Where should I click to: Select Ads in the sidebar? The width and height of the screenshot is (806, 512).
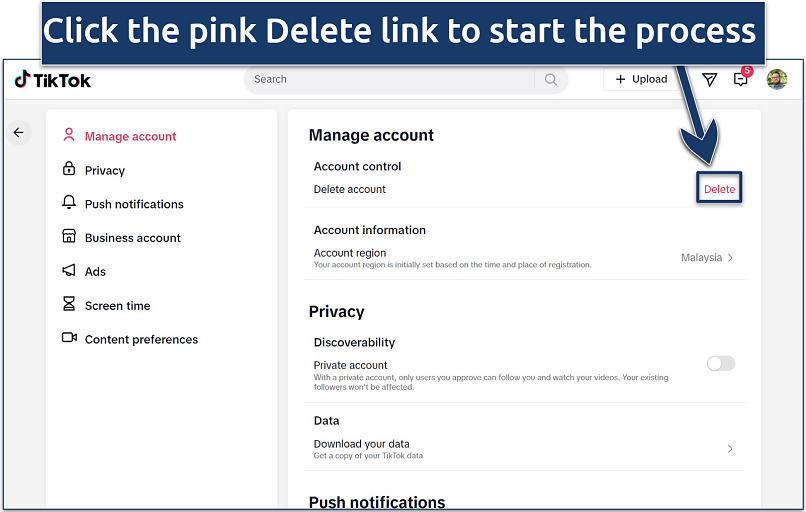pyautogui.click(x=95, y=271)
